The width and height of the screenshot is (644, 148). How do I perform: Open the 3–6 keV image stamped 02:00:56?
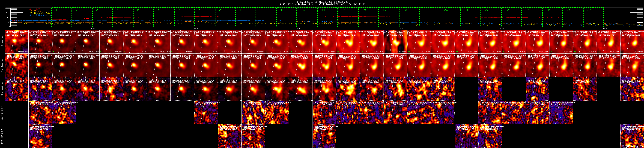[x=64, y=42]
